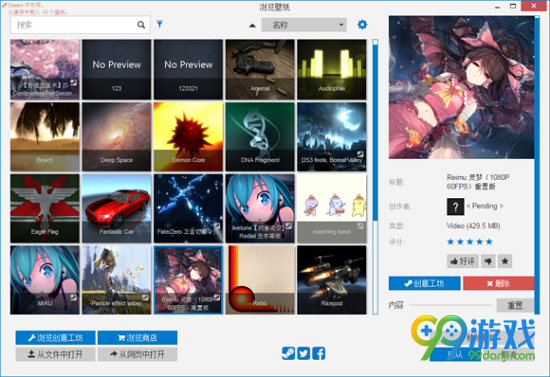Click the 从文件中打开 button
Image resolution: width=550 pixels, height=377 pixels.
coord(55,354)
